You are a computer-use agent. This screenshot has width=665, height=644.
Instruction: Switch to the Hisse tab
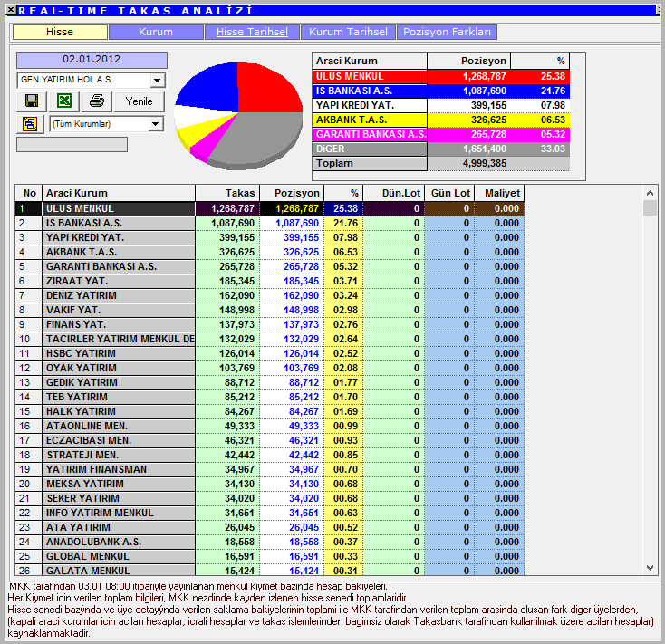[60, 32]
